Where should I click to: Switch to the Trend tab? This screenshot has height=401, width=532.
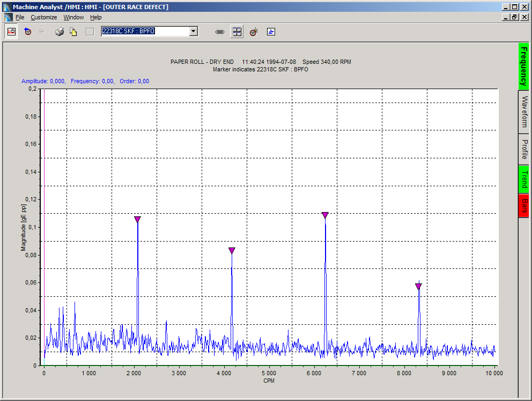523,179
